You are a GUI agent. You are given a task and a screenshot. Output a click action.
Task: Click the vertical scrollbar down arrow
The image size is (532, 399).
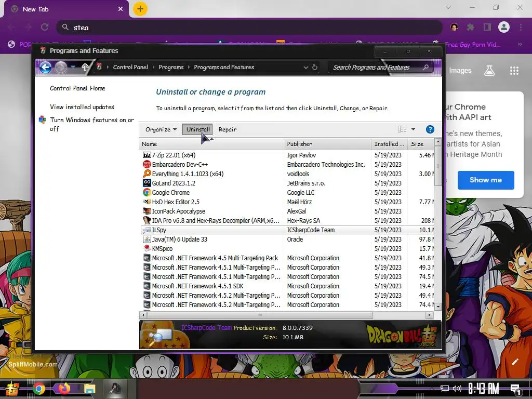tap(437, 307)
